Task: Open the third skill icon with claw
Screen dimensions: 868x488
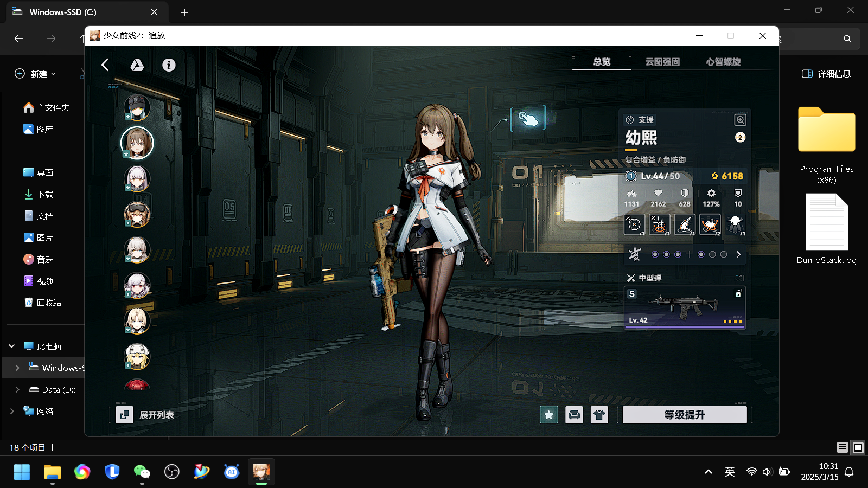Action: (685, 224)
